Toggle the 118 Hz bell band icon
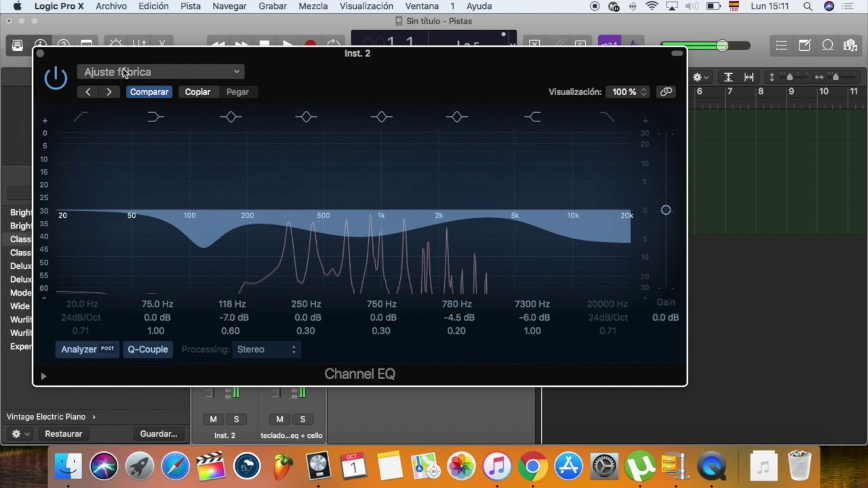Screen dimensions: 868x488 click(x=231, y=117)
